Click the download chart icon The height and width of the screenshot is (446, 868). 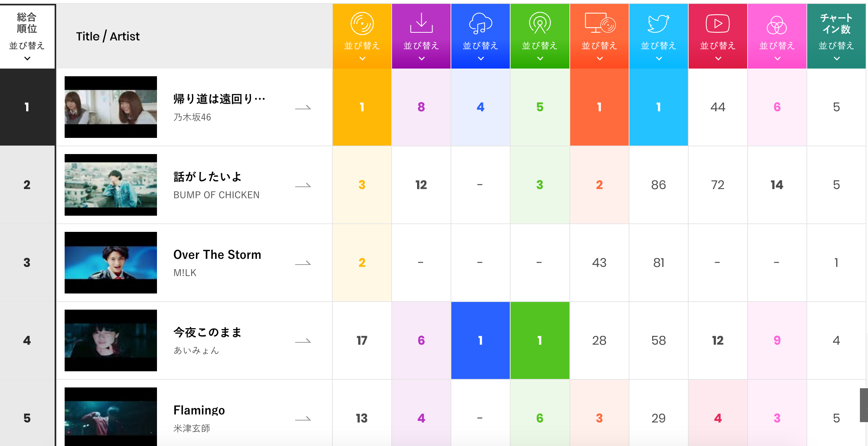pyautogui.click(x=421, y=23)
